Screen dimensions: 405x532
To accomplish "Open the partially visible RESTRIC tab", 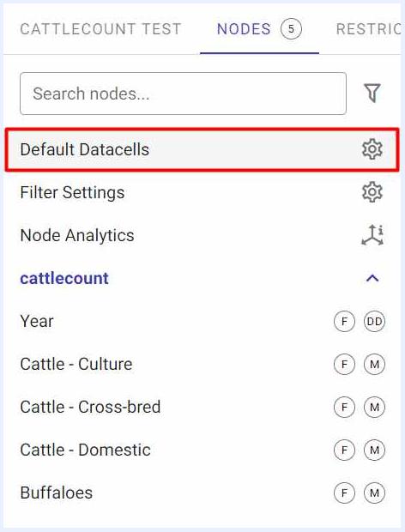I will tap(368, 29).
